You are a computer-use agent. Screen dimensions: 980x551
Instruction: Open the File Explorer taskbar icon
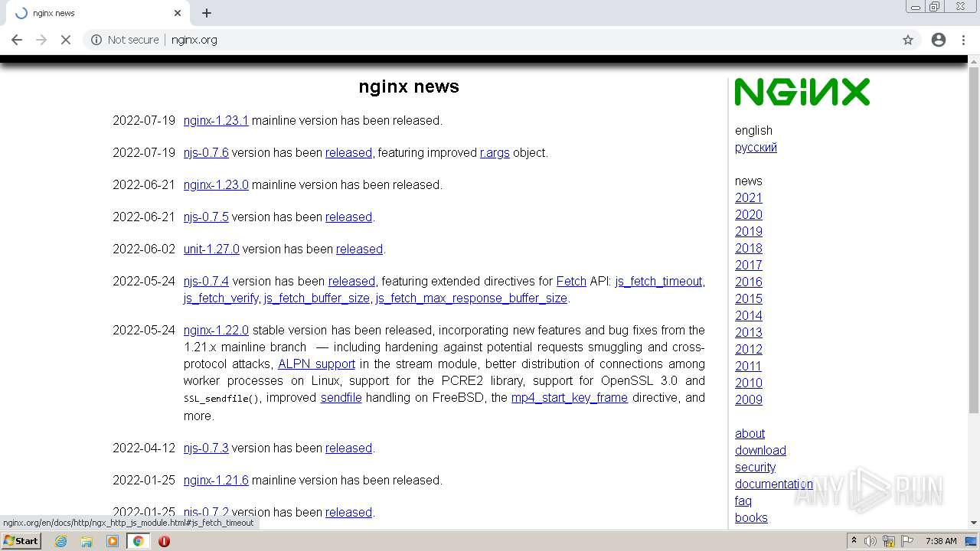[87, 541]
